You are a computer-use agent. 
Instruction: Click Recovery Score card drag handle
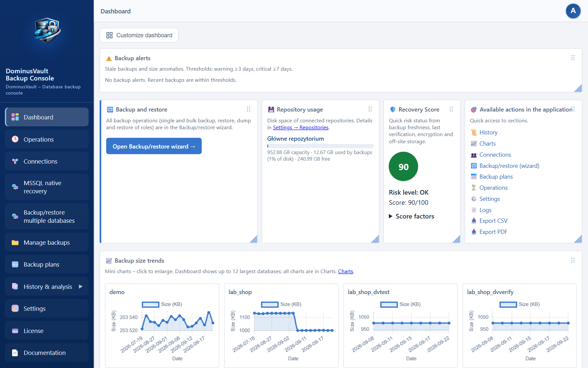(x=451, y=109)
